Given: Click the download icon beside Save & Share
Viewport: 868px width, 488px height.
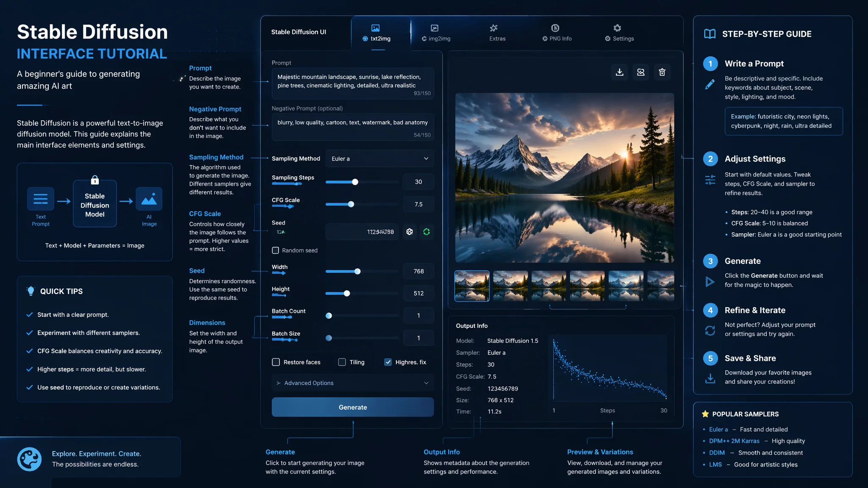Looking at the screenshot, I should (x=710, y=378).
